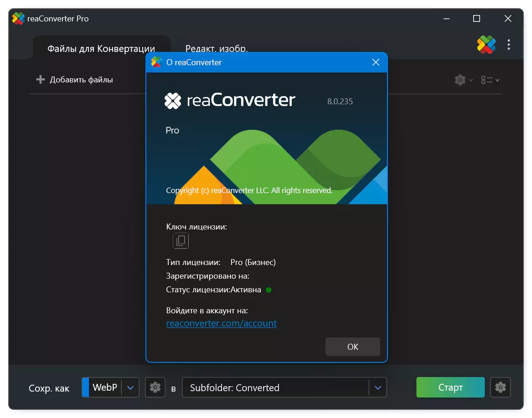Open WebP format settings gear
This screenshot has height=418, width=532.
(x=155, y=387)
